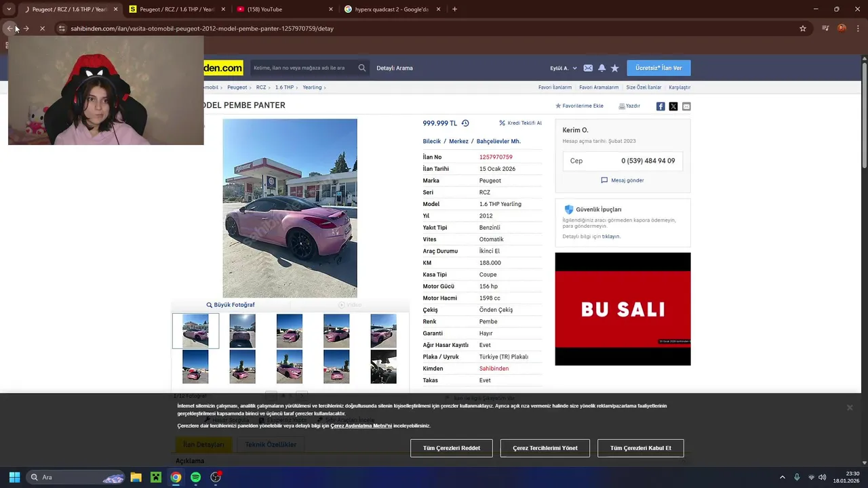
Task: Click Peugeot breadcrumb link
Action: (x=237, y=87)
